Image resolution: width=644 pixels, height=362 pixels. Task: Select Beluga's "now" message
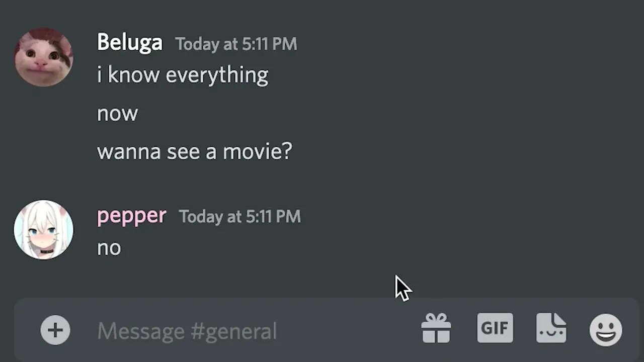click(117, 114)
